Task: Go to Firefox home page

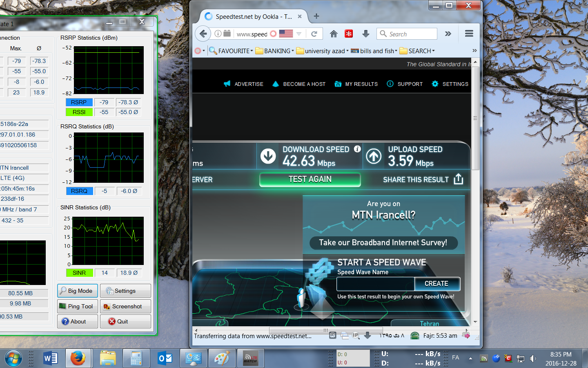Action: tap(334, 34)
